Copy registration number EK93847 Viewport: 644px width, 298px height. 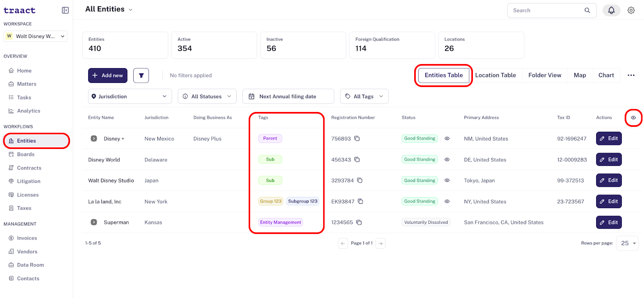(361, 201)
